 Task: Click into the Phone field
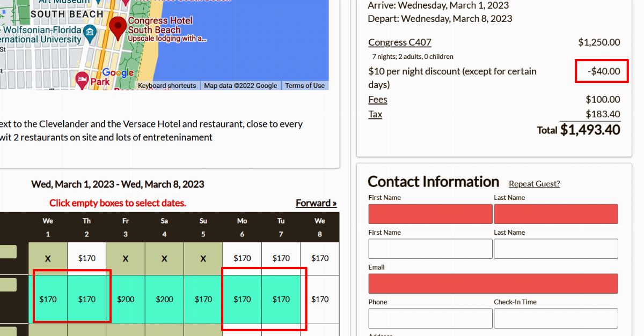(x=430, y=318)
